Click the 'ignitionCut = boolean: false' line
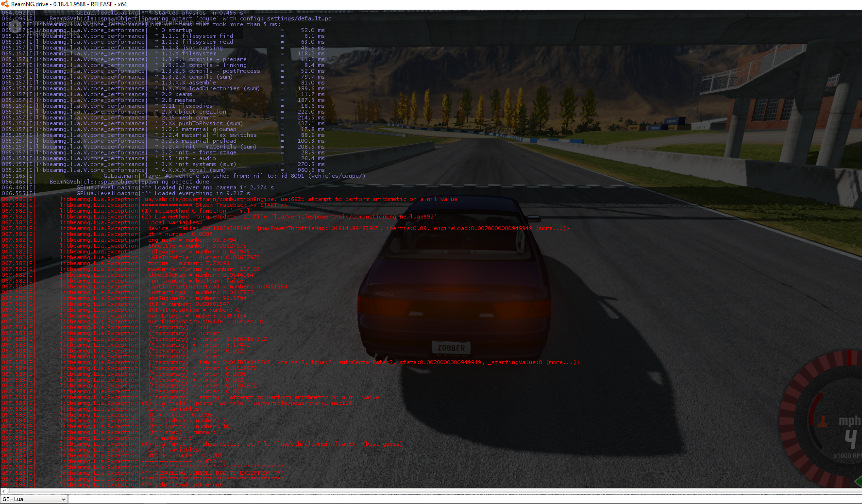Viewport: 862px width, 504px height. click(x=196, y=281)
